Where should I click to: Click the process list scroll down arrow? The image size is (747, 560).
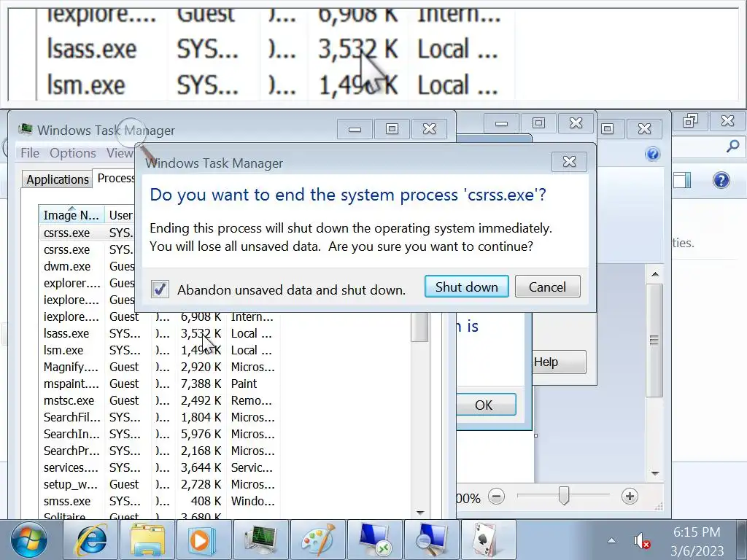pos(420,513)
